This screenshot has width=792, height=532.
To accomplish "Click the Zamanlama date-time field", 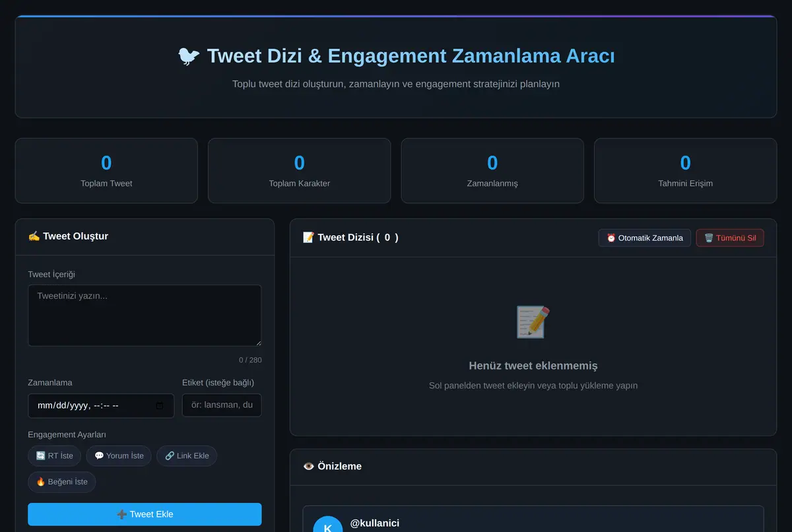I will pyautogui.click(x=101, y=406).
